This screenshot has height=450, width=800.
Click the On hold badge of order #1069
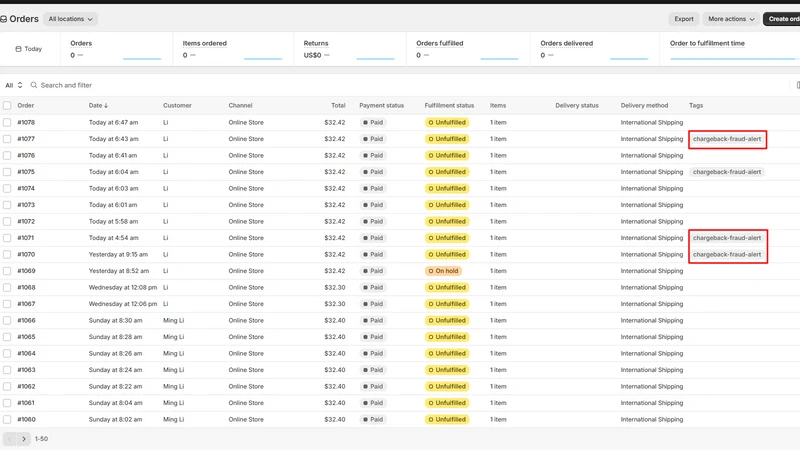(x=443, y=271)
